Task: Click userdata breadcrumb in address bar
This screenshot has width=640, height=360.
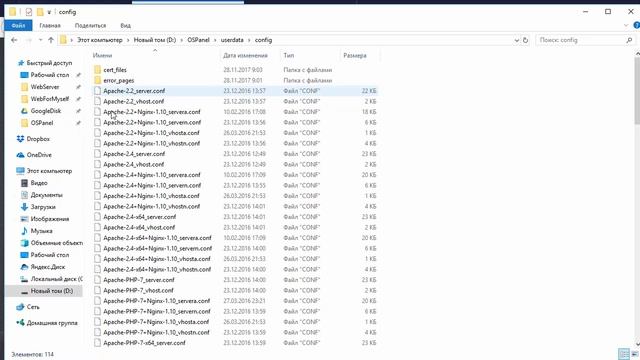Action: tap(232, 40)
